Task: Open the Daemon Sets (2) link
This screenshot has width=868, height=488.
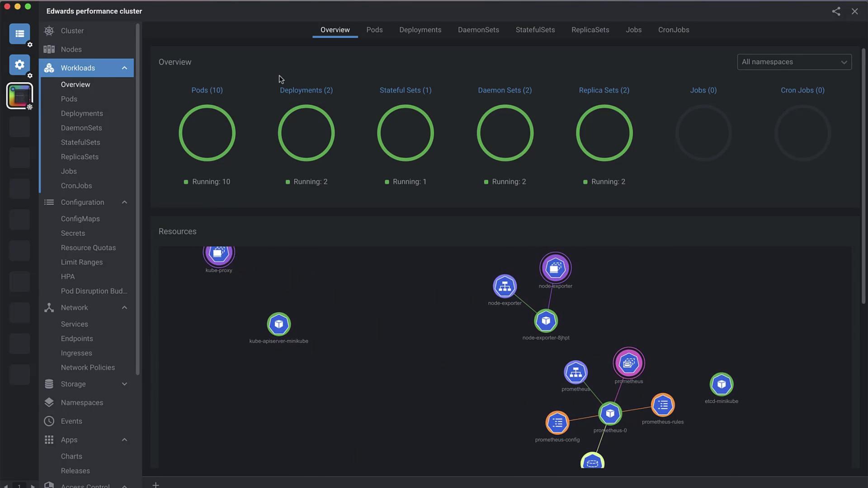Action: point(505,90)
